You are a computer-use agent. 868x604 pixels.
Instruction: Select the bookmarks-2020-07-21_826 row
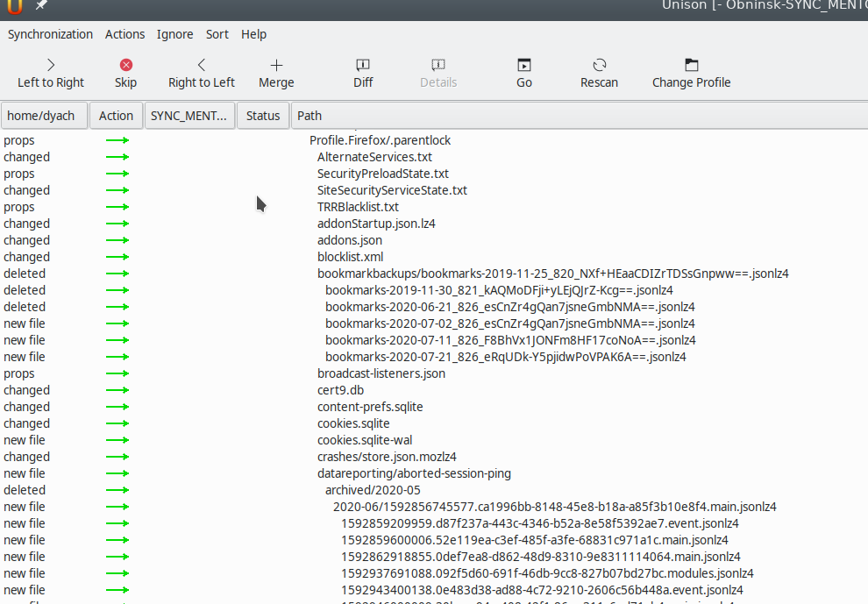(x=434, y=357)
